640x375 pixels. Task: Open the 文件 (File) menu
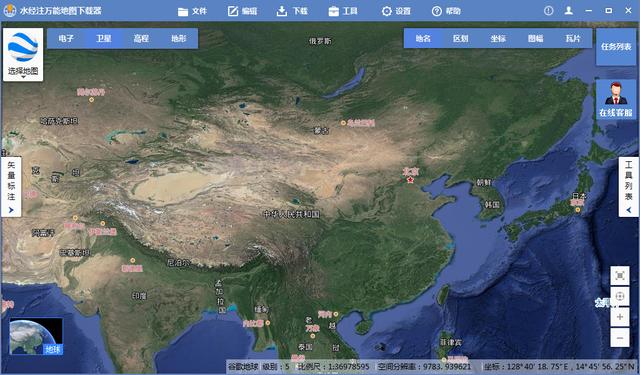192,11
